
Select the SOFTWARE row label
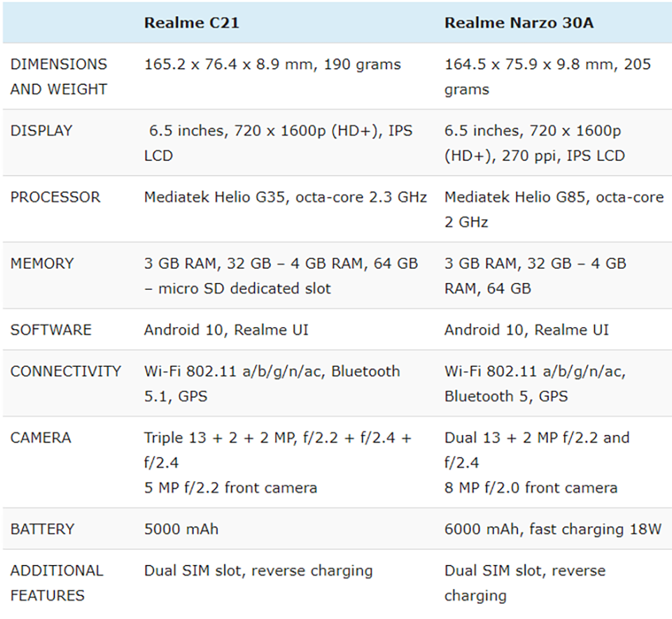click(x=51, y=330)
